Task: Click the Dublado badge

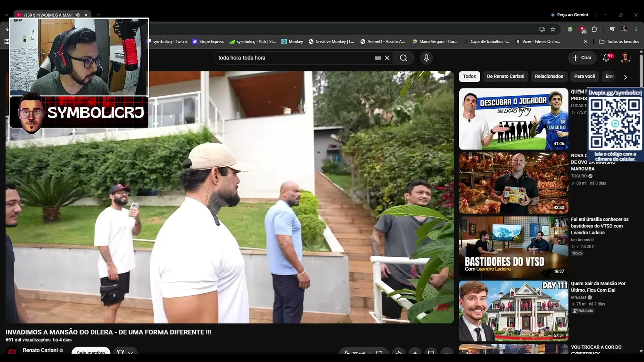Action: click(583, 311)
